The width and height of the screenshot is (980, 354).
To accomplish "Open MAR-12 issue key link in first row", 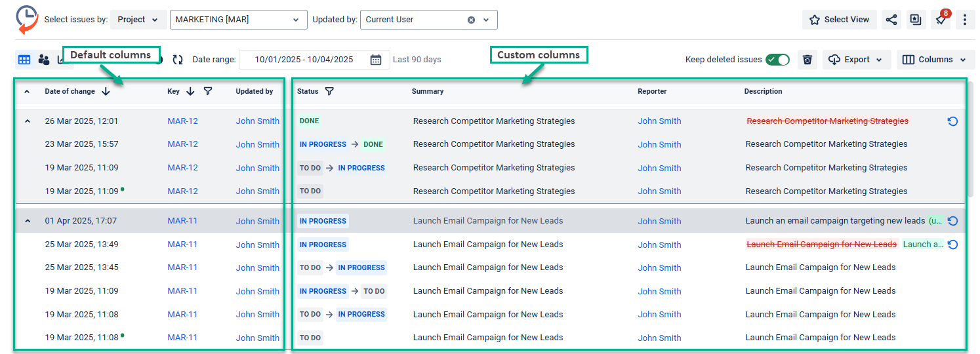I will click(182, 121).
